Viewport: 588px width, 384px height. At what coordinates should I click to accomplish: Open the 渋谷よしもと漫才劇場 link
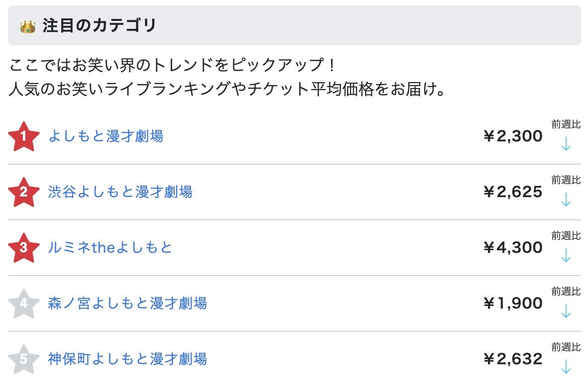click(120, 192)
